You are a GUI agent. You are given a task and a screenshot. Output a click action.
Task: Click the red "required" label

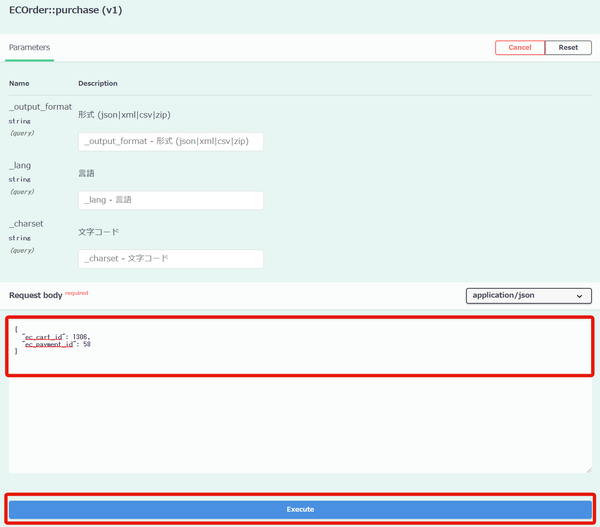[x=77, y=293]
